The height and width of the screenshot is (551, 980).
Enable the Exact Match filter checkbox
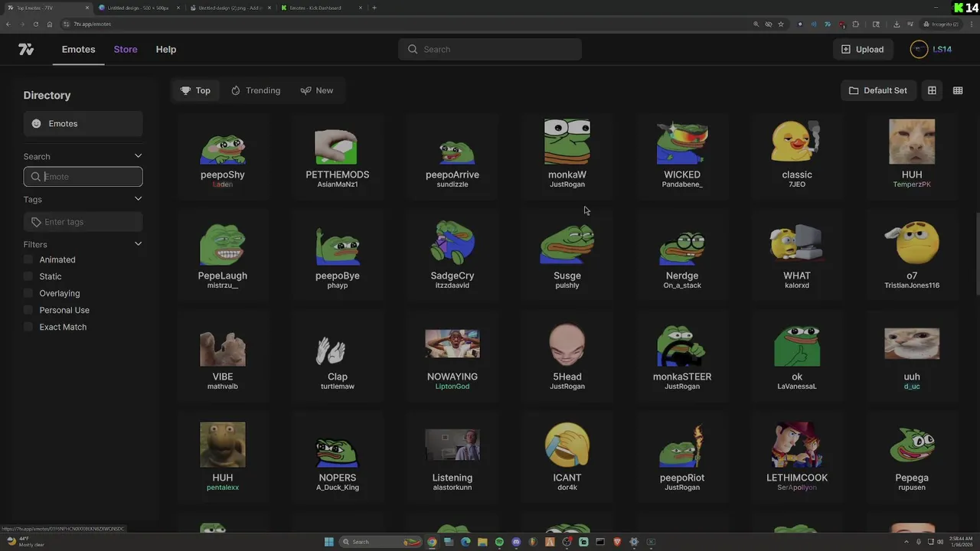click(28, 327)
